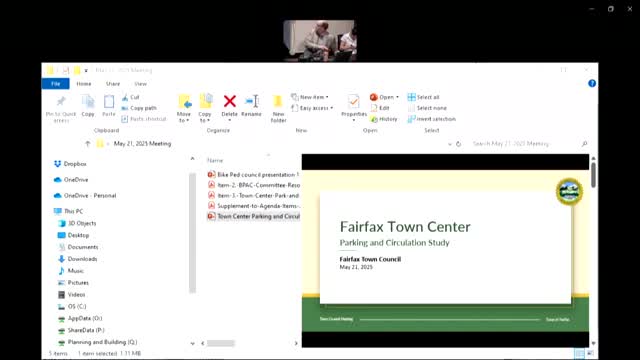Open Music in navigation pane
Image resolution: width=640 pixels, height=360 pixels.
point(71,271)
